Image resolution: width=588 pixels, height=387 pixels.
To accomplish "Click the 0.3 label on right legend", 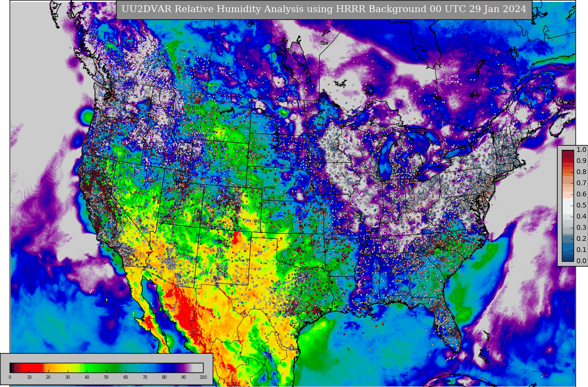I will 581,228.
